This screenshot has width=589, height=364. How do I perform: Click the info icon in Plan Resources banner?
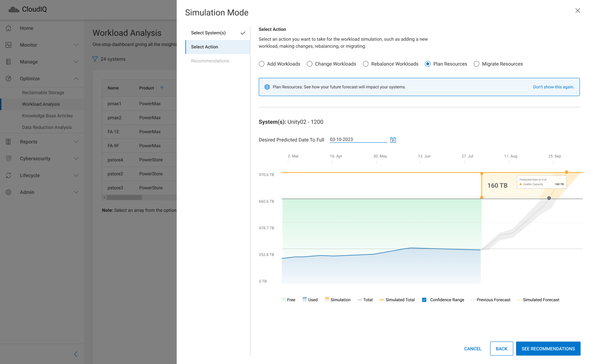[x=267, y=87]
